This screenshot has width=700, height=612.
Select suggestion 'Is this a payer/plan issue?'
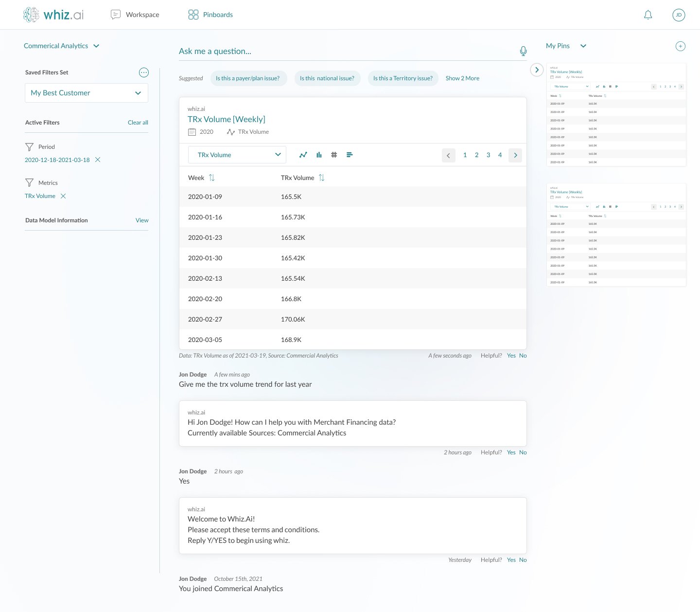coord(248,78)
